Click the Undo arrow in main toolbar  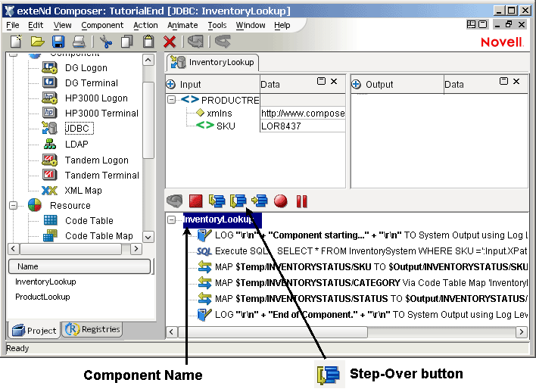tap(195, 42)
